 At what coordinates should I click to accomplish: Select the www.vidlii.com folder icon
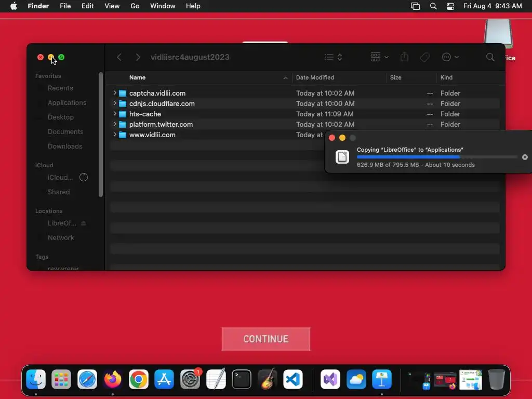[x=123, y=135]
